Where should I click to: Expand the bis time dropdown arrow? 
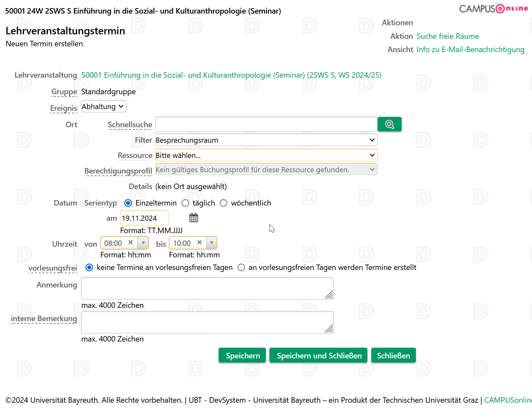(x=212, y=243)
